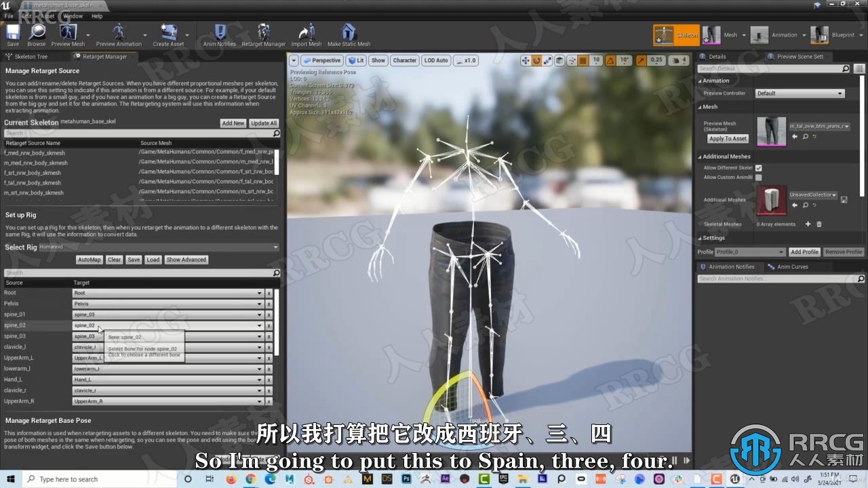Toggle grid snapping in viewport

point(583,60)
